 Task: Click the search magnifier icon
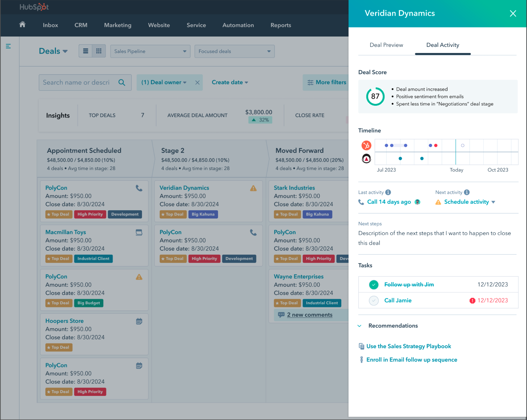click(x=122, y=82)
